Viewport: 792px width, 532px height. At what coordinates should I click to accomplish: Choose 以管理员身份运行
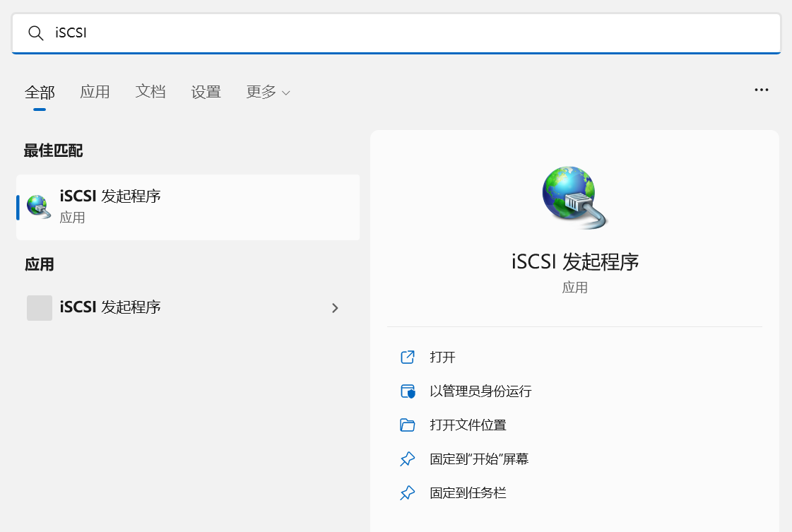tap(480, 391)
